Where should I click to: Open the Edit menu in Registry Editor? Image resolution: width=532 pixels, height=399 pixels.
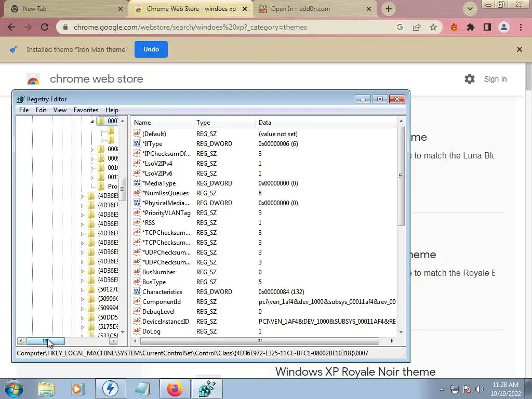click(41, 110)
